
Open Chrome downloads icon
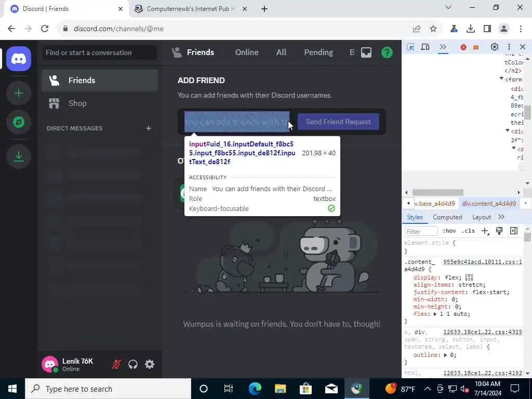point(471,29)
